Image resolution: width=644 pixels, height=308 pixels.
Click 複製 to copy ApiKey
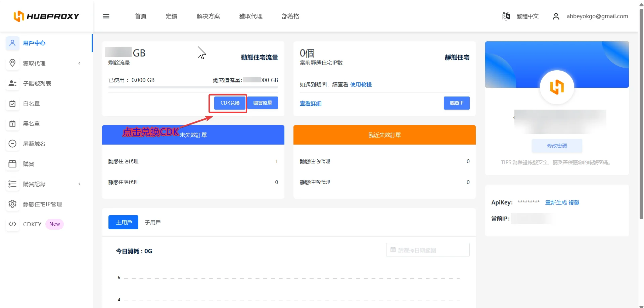tap(574, 202)
